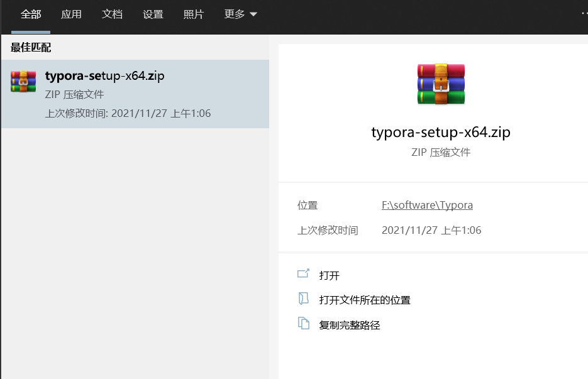Viewport: 588px width, 379px height.
Task: Click the 最佳匹配 heading
Action: pyautogui.click(x=31, y=48)
